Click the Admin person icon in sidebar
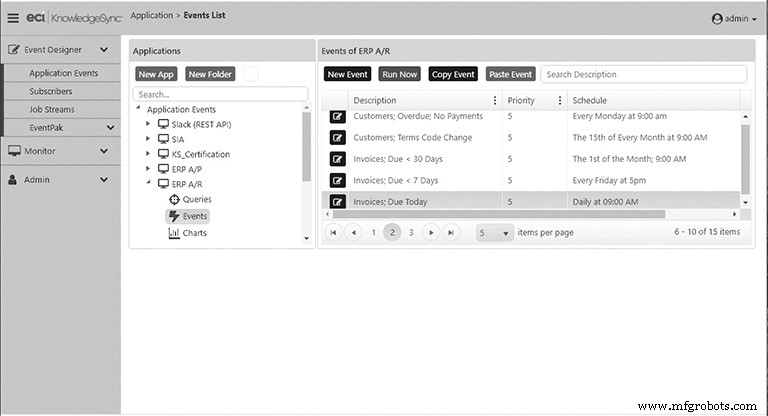 [x=13, y=180]
